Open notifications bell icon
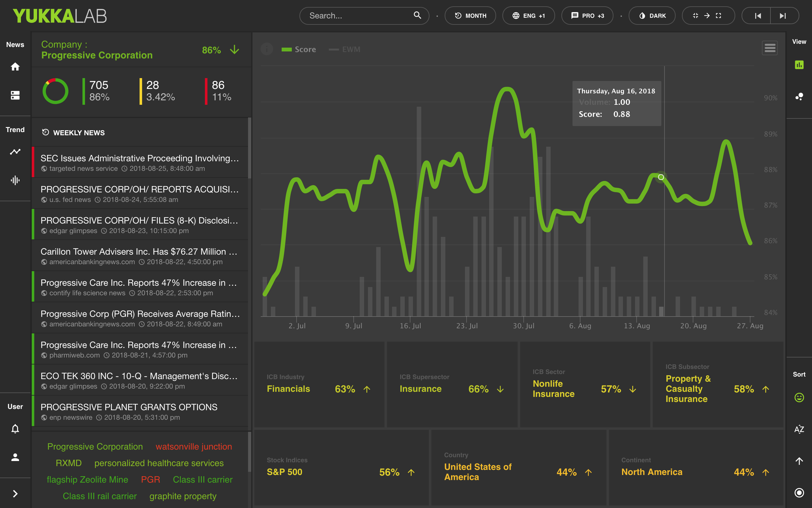Image resolution: width=812 pixels, height=508 pixels. pos(15,429)
